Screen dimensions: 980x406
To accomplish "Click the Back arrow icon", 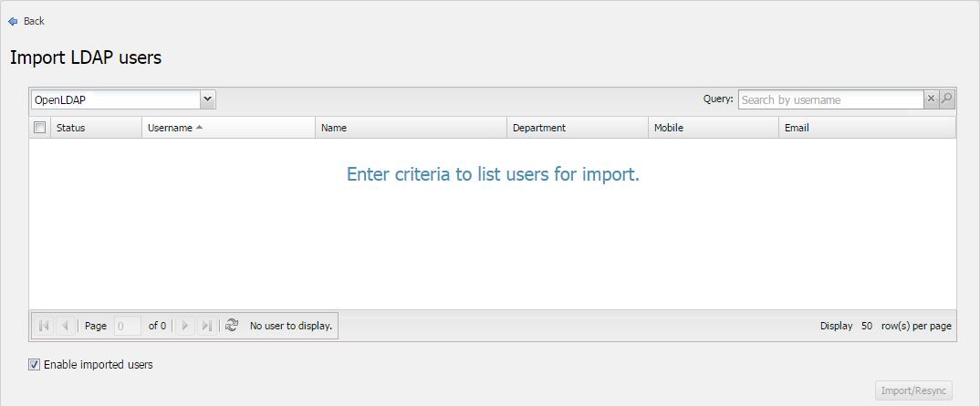I will tap(13, 21).
